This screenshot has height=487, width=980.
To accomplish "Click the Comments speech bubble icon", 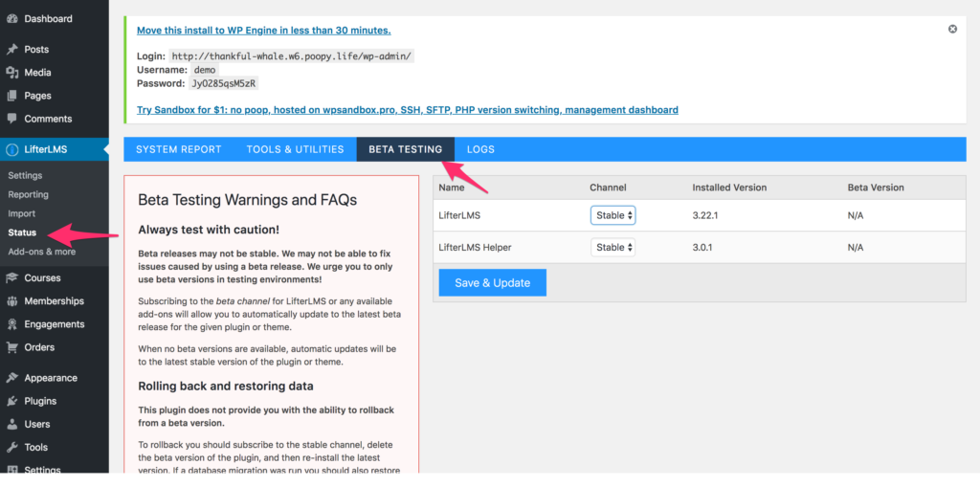I will pos(11,119).
